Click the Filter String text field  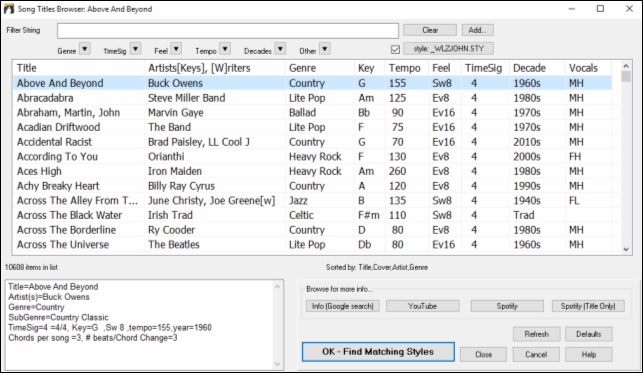[x=228, y=31]
